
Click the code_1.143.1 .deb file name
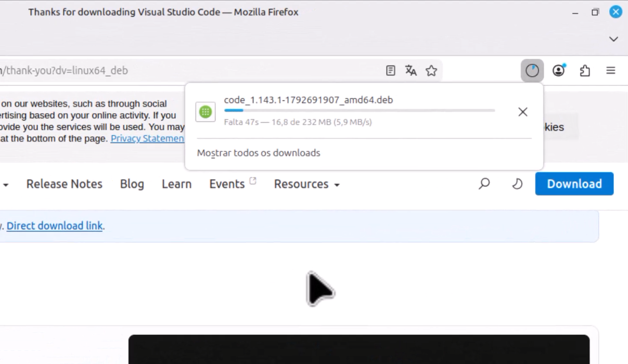(309, 100)
